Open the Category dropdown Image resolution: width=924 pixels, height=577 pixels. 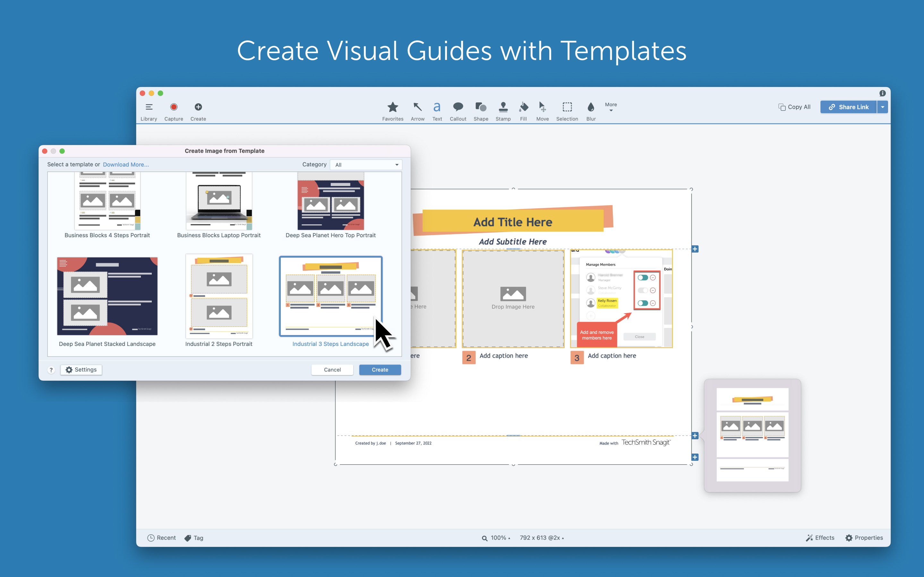click(366, 165)
